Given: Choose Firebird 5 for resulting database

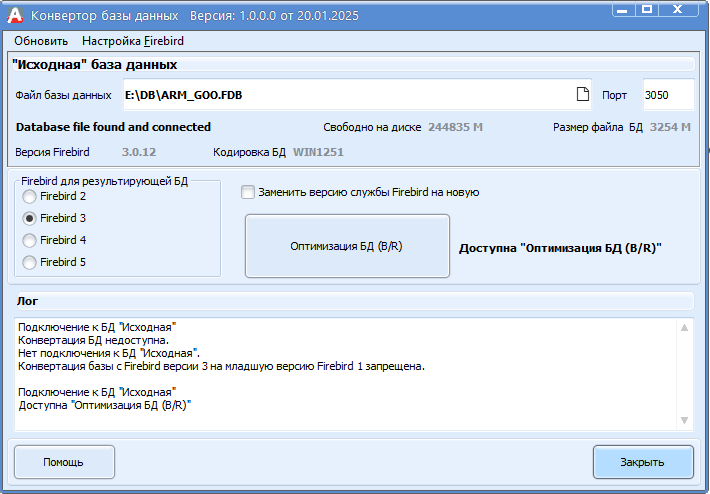Looking at the screenshot, I should (x=30, y=262).
